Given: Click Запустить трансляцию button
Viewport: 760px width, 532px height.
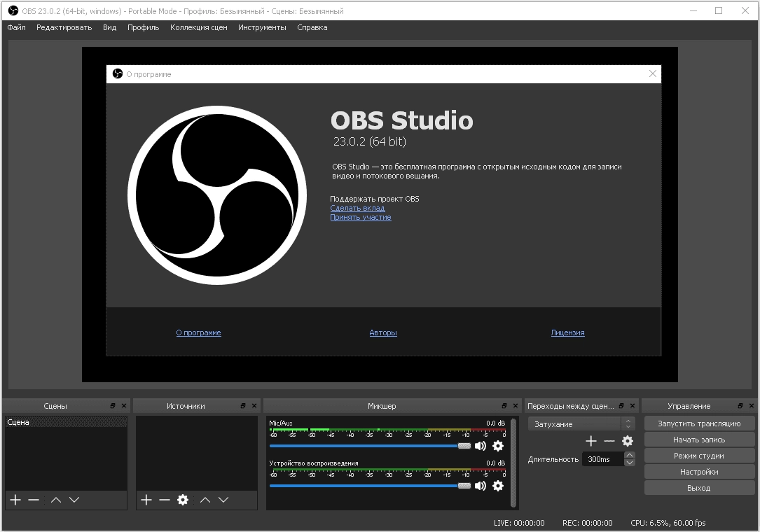Looking at the screenshot, I should 699,423.
